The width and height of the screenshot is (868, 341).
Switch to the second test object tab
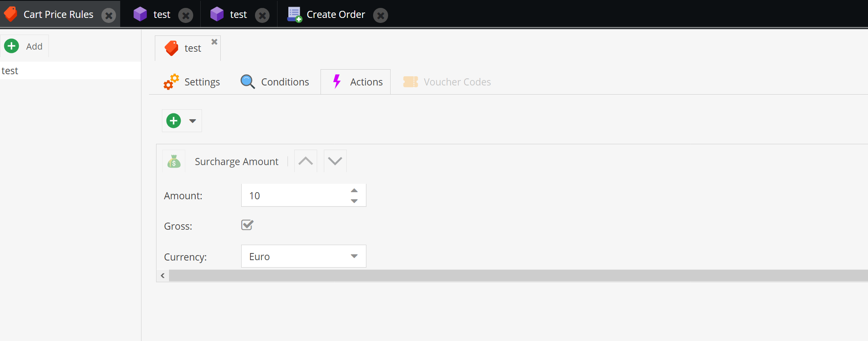(x=238, y=15)
